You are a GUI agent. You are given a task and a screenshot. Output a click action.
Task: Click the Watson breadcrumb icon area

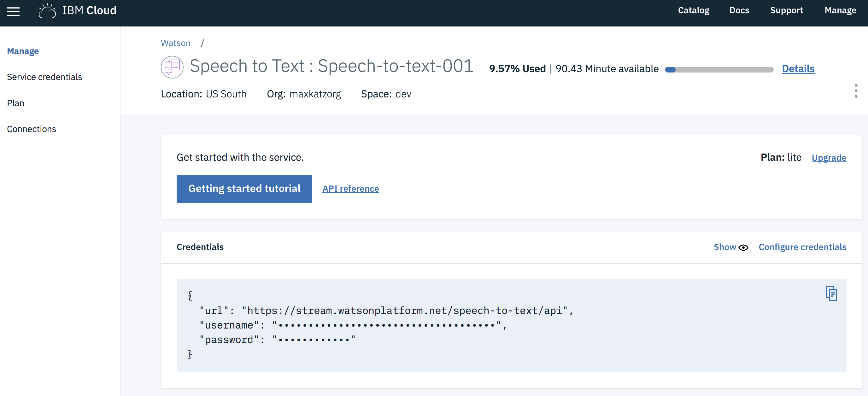point(175,43)
